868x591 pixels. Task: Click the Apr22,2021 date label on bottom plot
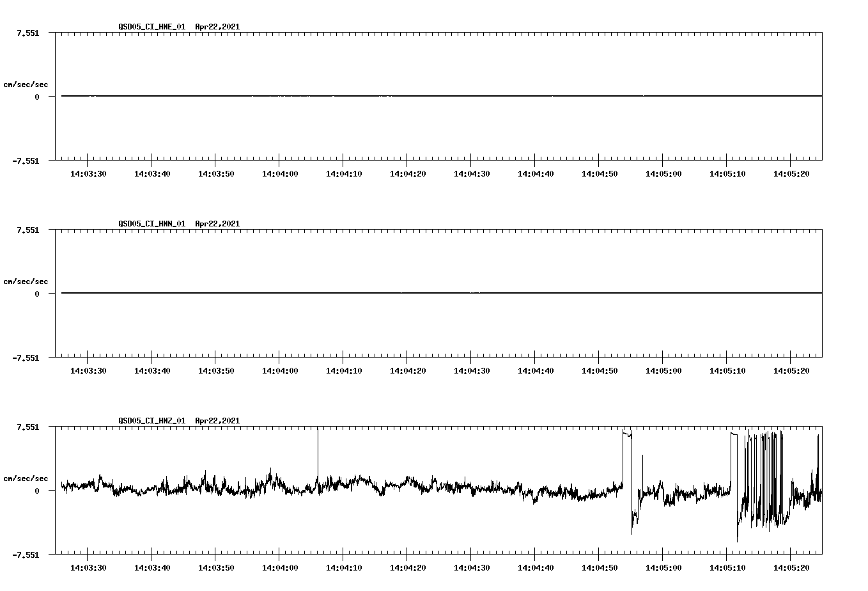(x=217, y=422)
